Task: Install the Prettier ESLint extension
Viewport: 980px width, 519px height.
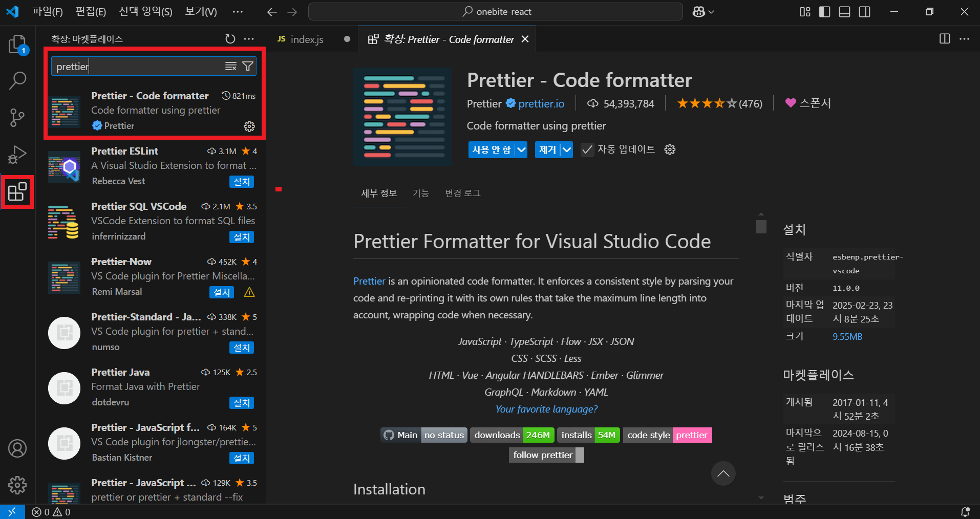Action: (x=242, y=182)
